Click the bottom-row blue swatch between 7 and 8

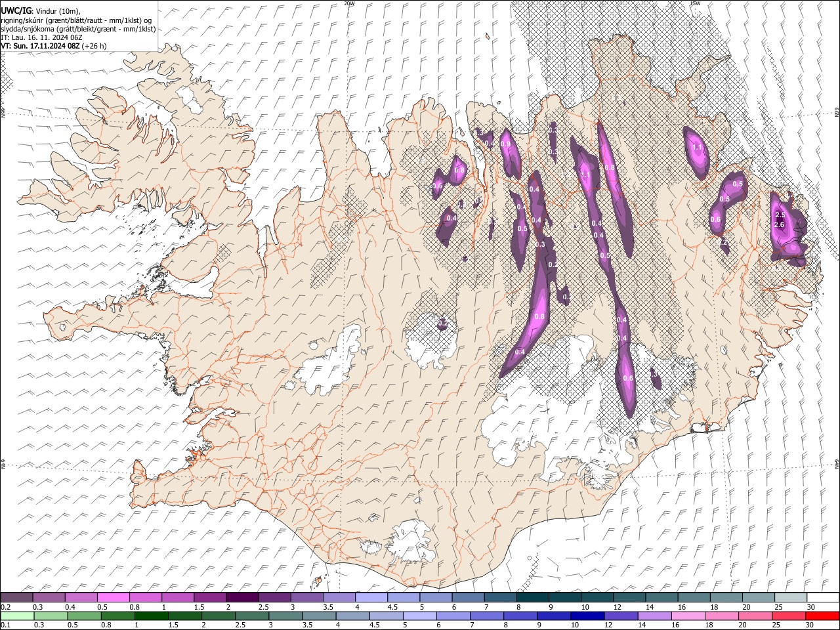488,616
